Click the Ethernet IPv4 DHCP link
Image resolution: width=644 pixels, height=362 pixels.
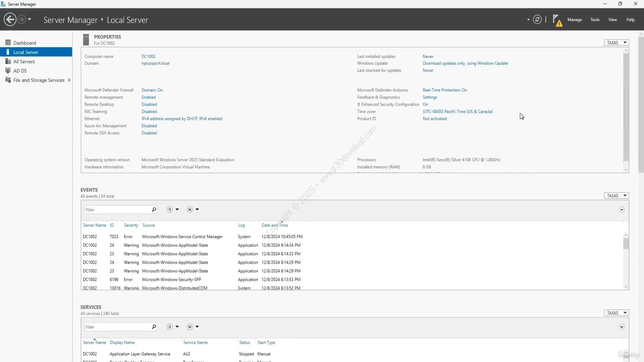pyautogui.click(x=182, y=119)
